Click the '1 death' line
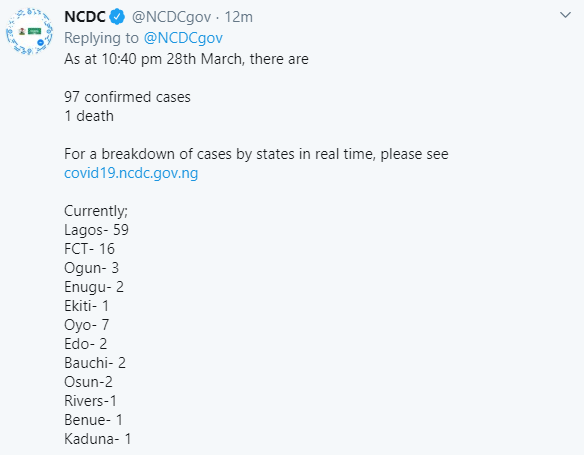This screenshot has height=455, width=584. pyautogui.click(x=89, y=116)
